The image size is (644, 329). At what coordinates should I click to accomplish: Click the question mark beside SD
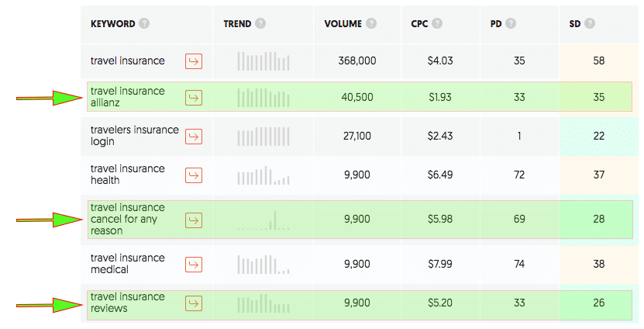tap(591, 23)
